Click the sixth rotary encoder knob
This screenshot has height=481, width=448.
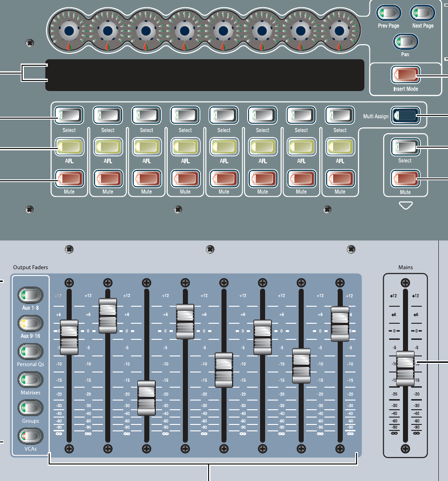coord(262,31)
